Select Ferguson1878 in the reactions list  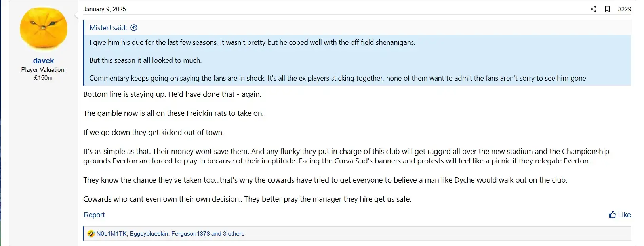(x=191, y=234)
